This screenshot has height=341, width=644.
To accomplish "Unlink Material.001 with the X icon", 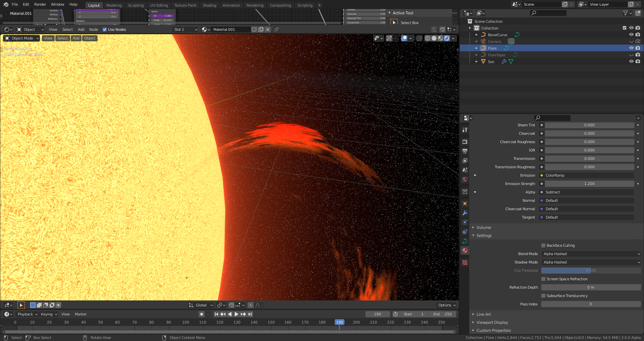I will [x=268, y=30].
